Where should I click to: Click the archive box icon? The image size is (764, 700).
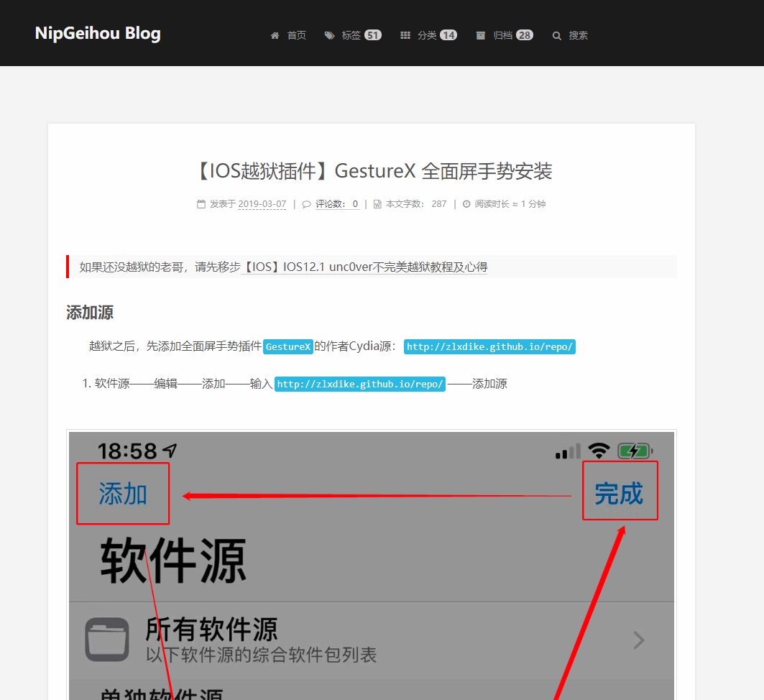click(x=480, y=35)
